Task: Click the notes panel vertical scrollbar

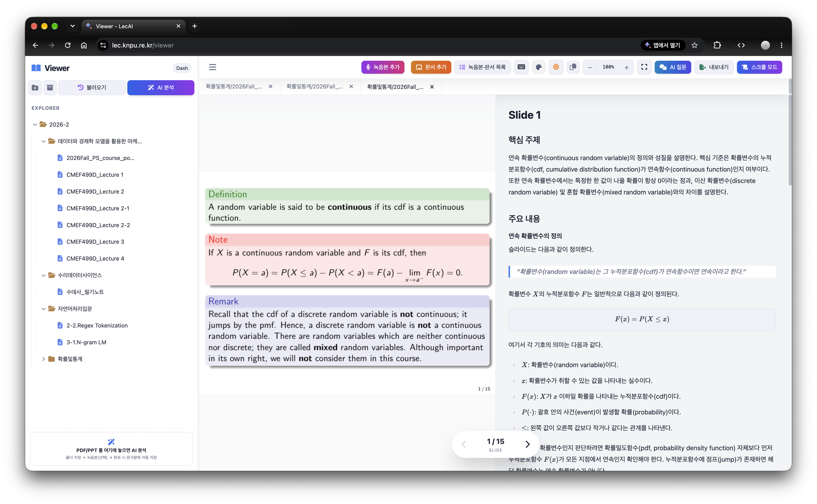Action: [x=790, y=140]
